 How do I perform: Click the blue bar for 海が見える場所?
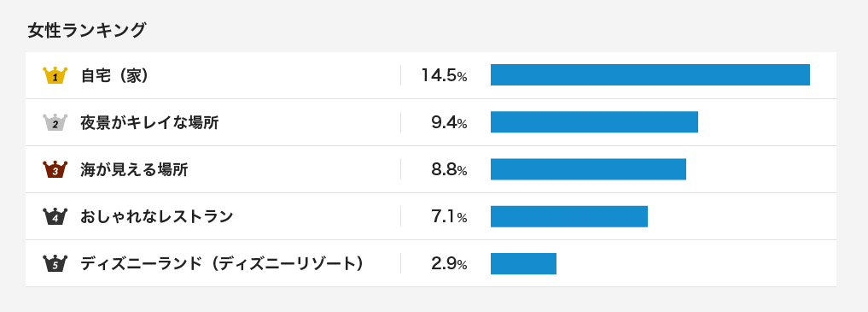(x=588, y=169)
